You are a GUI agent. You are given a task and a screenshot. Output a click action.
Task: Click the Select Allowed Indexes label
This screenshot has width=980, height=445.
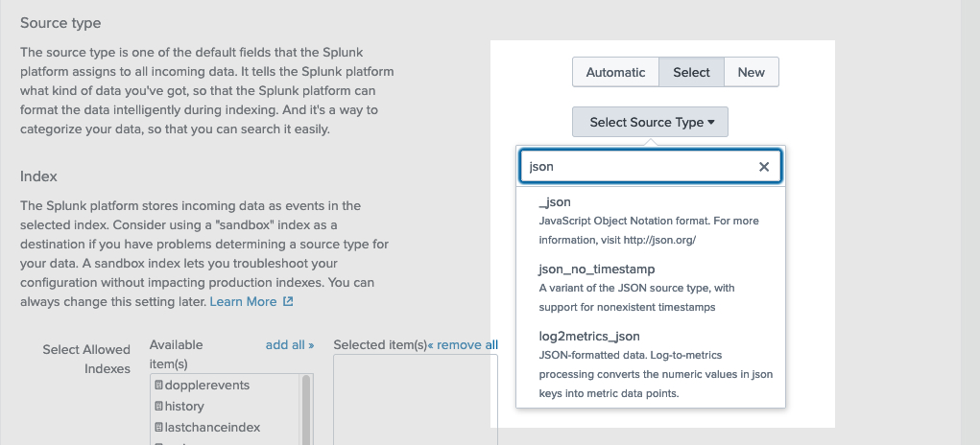(x=86, y=359)
